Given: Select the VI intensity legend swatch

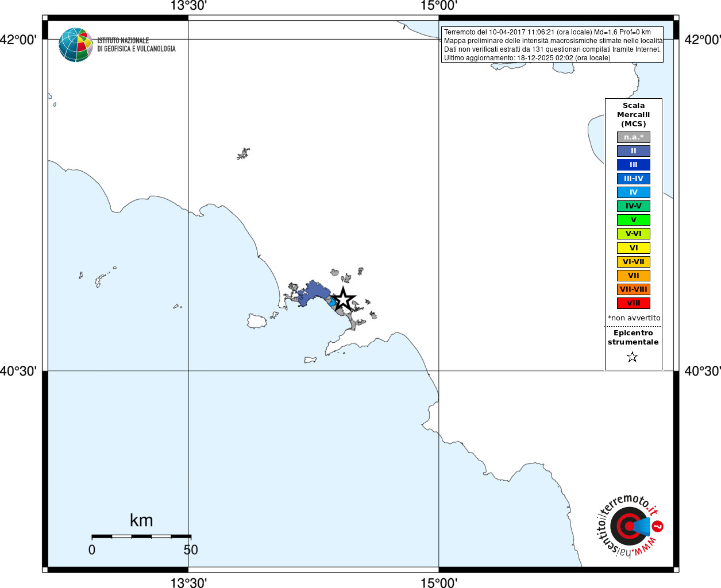Looking at the screenshot, I should click(x=634, y=248).
